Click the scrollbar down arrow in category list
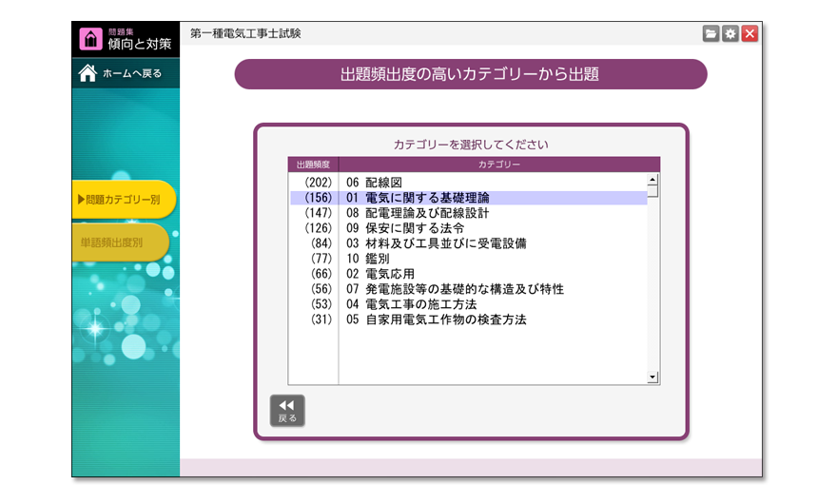The height and width of the screenshot is (504, 837). 652,378
